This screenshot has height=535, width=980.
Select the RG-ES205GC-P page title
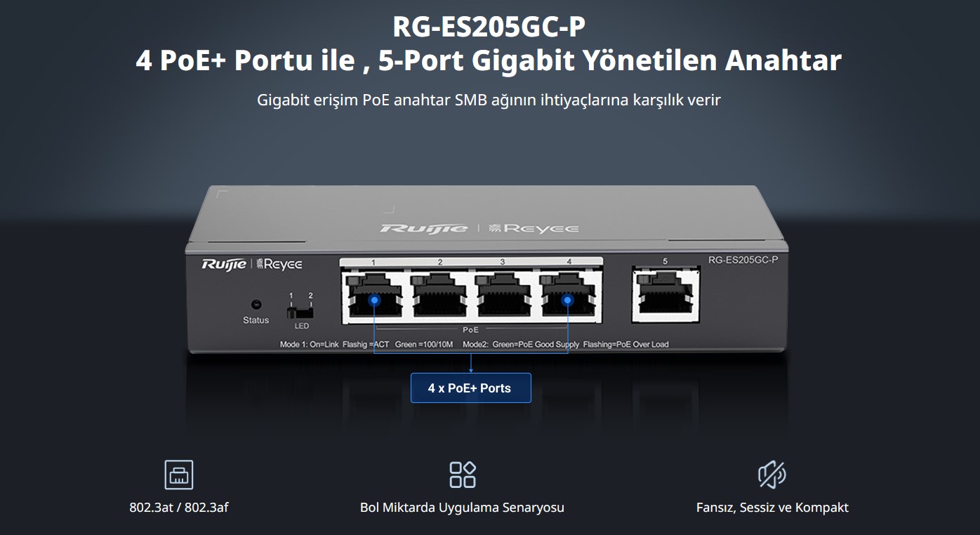[489, 27]
